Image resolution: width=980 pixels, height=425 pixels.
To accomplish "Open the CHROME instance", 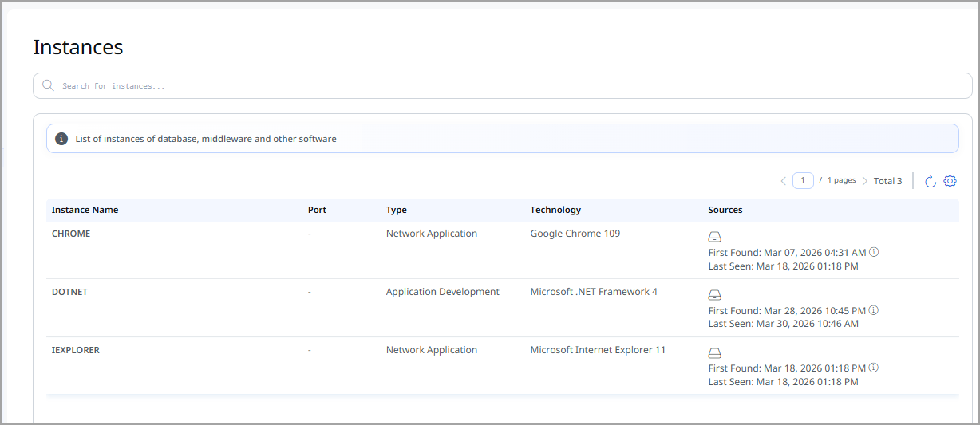I will pyautogui.click(x=71, y=234).
